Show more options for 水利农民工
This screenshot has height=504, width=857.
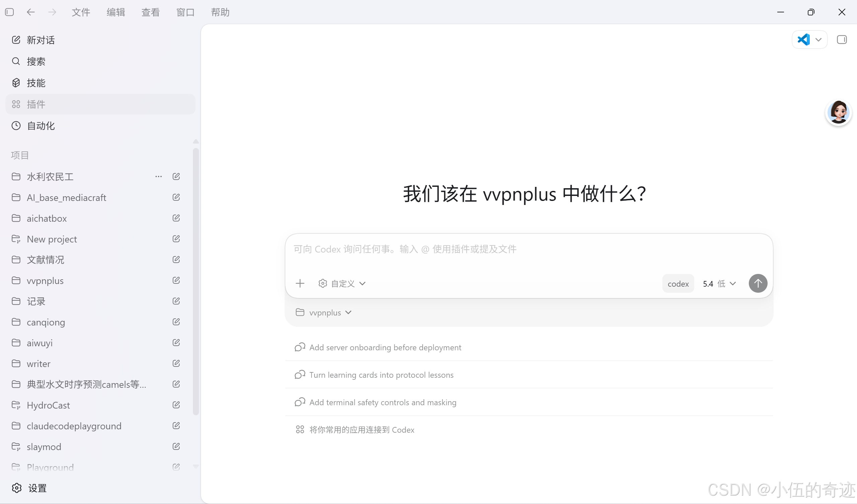[x=158, y=176]
